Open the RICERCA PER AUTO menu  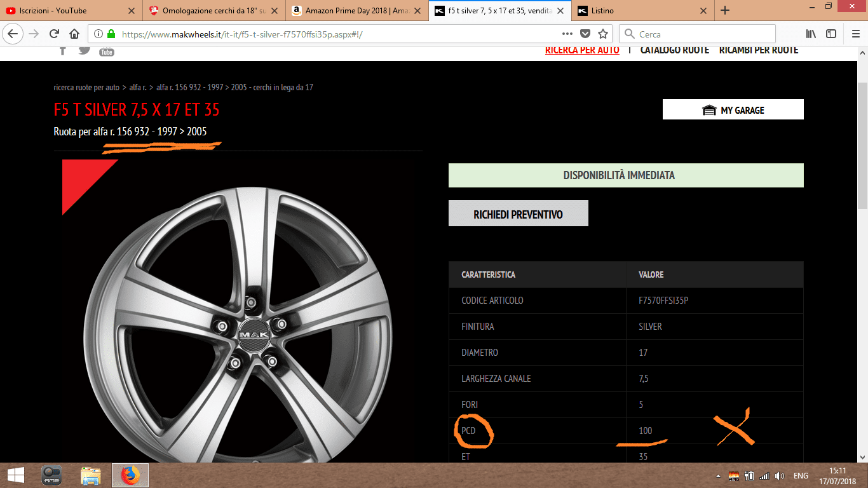point(582,50)
